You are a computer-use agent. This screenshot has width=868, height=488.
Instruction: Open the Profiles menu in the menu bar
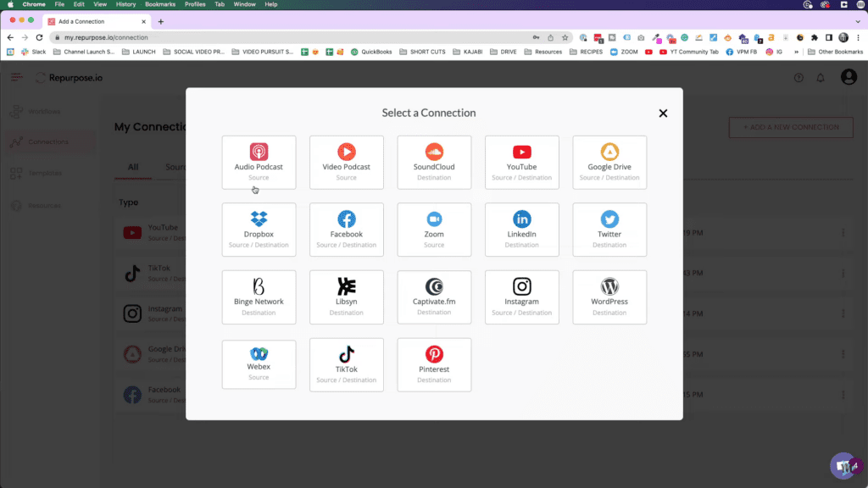195,4
